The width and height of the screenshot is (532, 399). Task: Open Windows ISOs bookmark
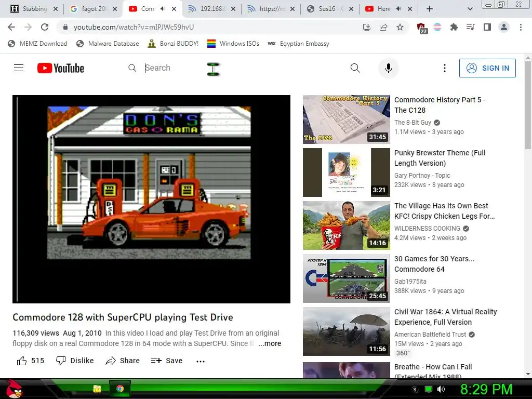pyautogui.click(x=233, y=44)
